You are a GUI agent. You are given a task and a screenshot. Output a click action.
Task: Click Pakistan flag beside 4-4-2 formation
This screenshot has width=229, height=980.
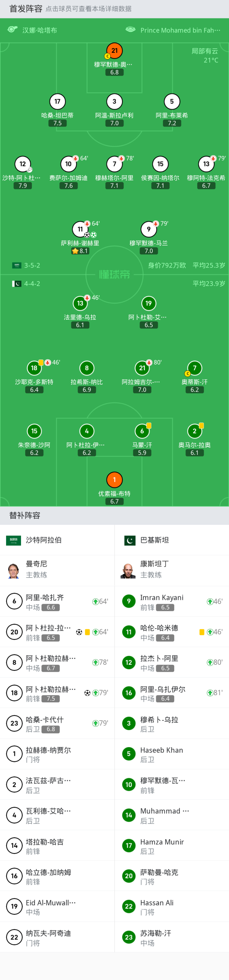(x=16, y=284)
